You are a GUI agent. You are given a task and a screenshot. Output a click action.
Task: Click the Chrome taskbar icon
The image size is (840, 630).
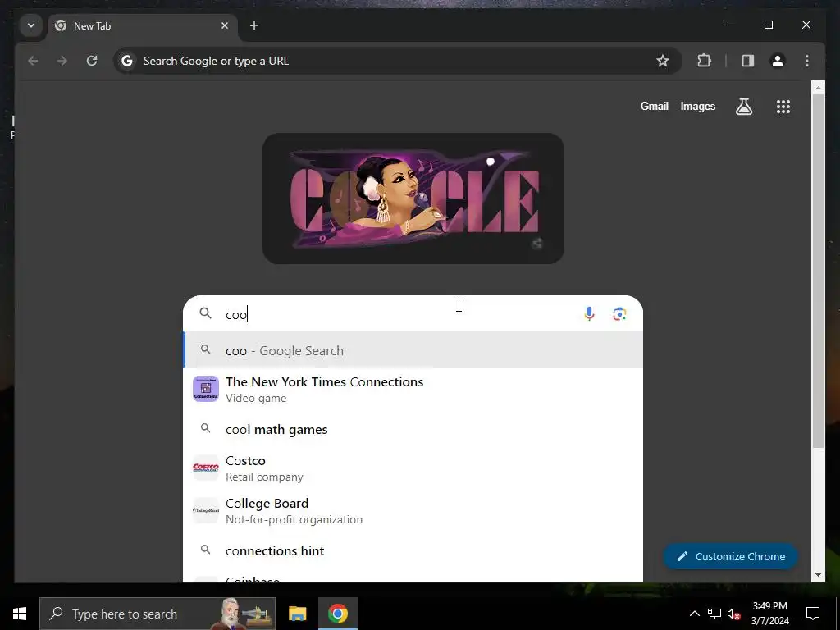tap(338, 614)
